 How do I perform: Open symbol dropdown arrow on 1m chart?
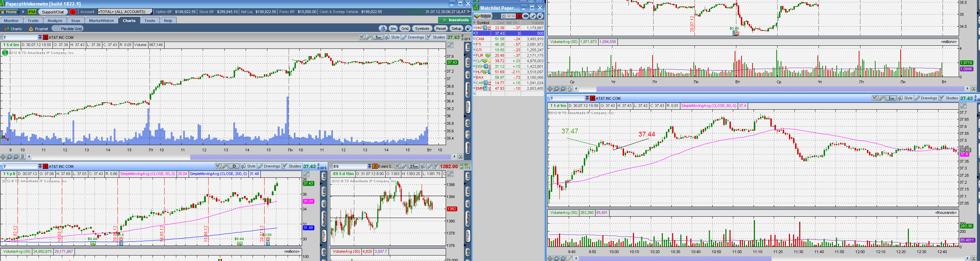(x=587, y=98)
